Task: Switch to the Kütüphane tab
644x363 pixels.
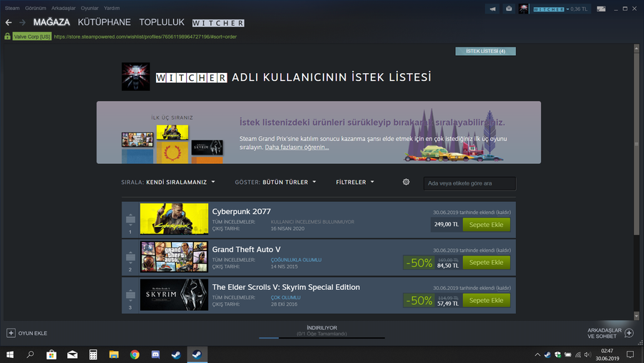Action: [104, 22]
